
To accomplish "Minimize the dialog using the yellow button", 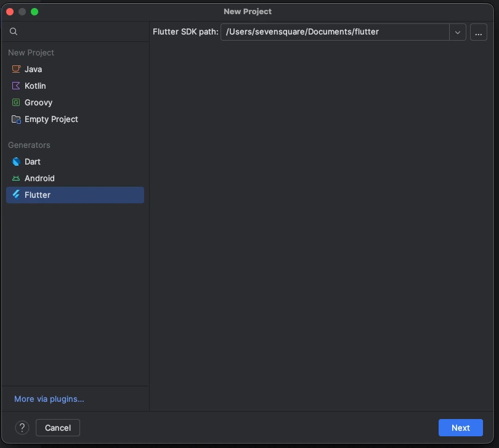I will 22,12.
